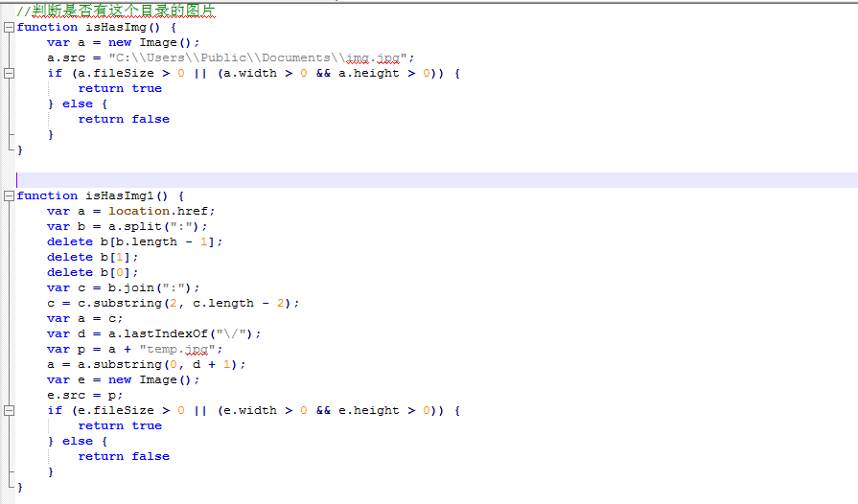Click the function name isHasImg1
858x504 pixels.
119,195
